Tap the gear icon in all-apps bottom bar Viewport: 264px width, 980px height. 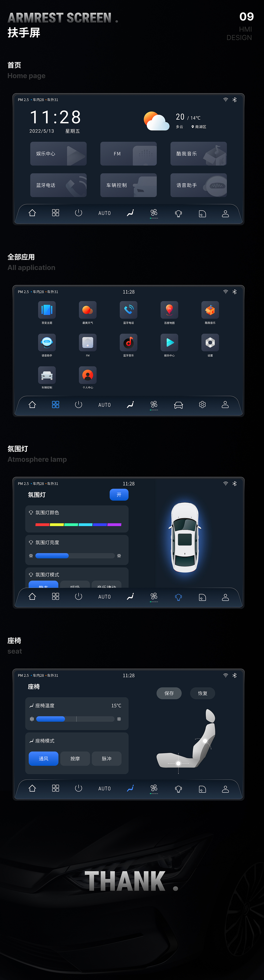202,405
